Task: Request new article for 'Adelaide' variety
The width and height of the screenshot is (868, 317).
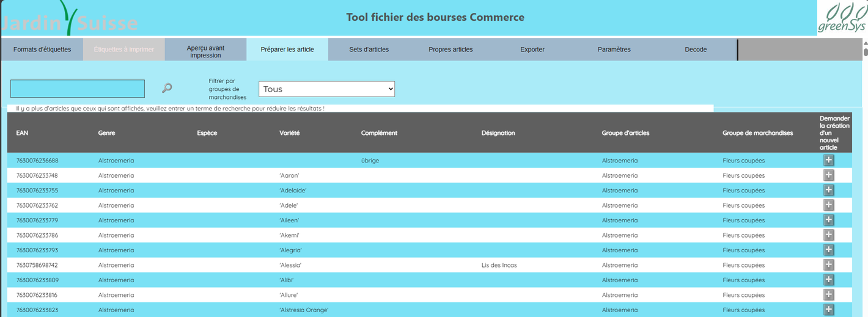Action: pyautogui.click(x=828, y=190)
